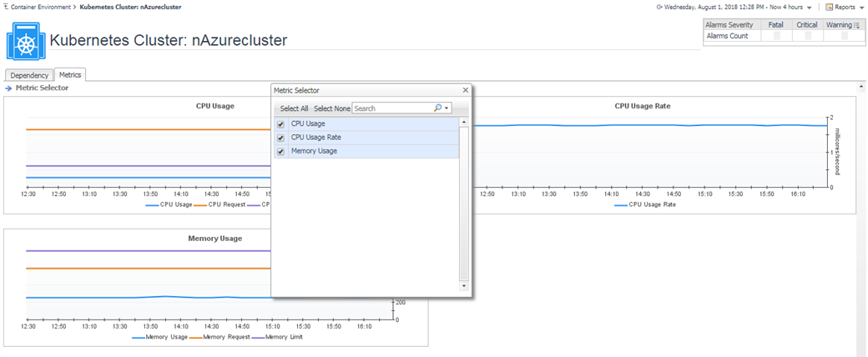This screenshot has height=357, width=868.
Task: Click the CPU Usage Rate chart title
Action: tap(642, 106)
